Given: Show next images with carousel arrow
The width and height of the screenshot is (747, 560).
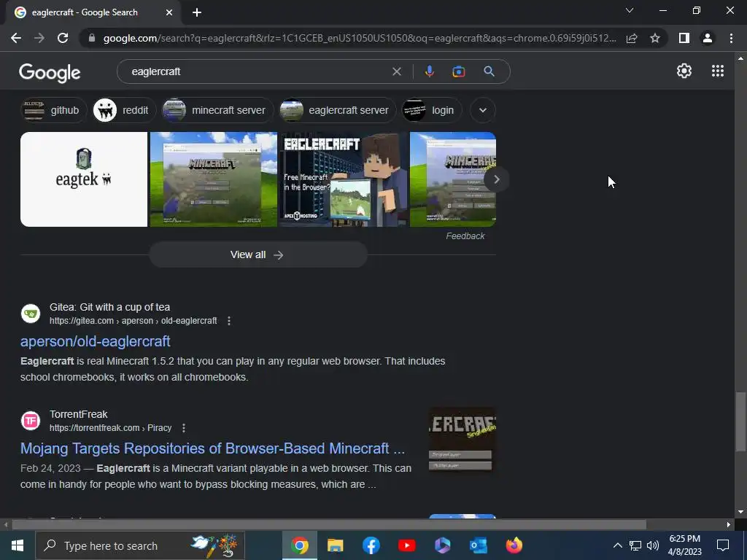Looking at the screenshot, I should 496,179.
